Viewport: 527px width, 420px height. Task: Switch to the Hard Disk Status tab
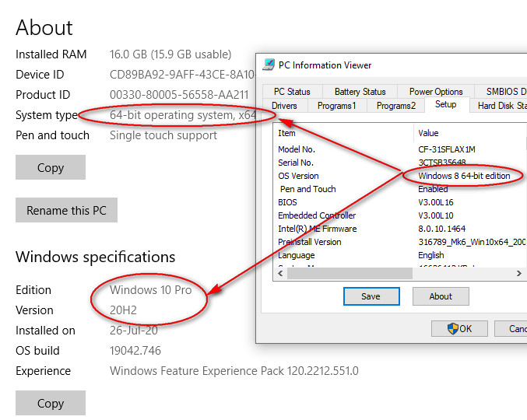[498, 106]
